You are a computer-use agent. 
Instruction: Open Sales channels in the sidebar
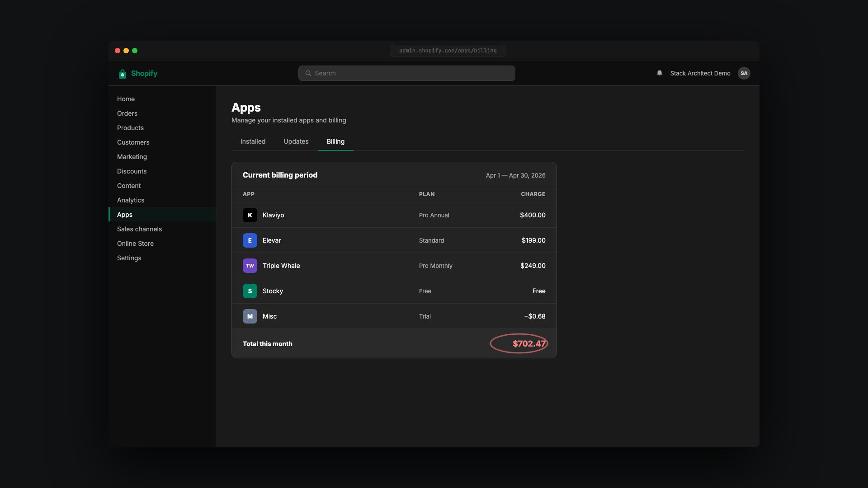coord(162,229)
